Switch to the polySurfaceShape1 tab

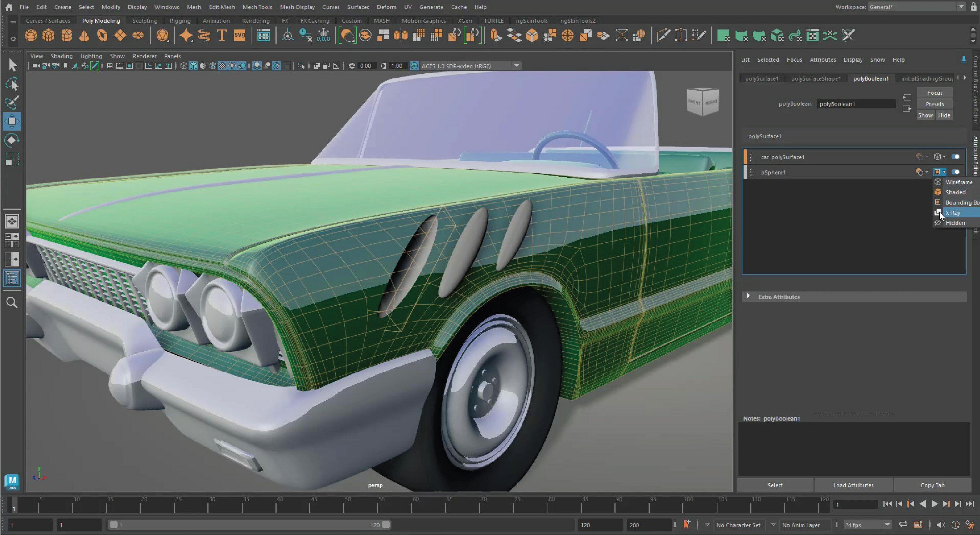(816, 78)
